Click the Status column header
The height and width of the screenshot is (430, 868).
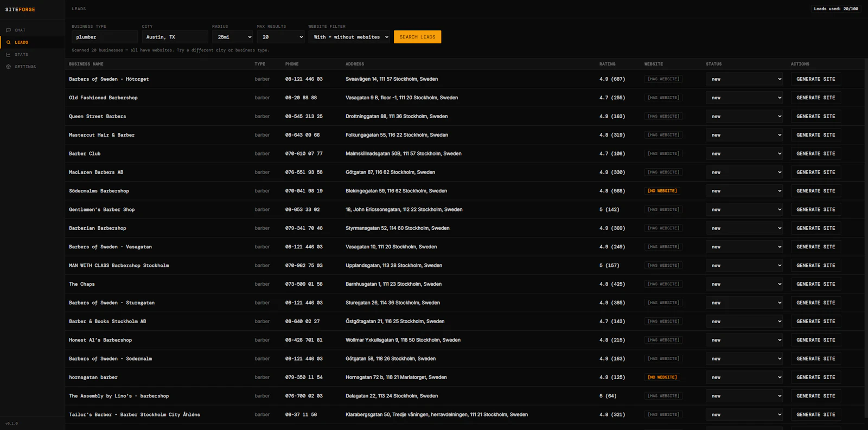[713, 64]
